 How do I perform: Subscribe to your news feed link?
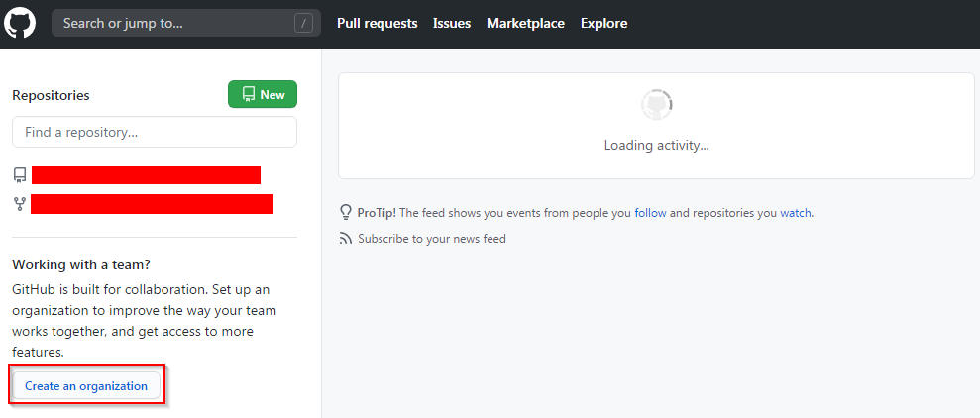(x=432, y=238)
